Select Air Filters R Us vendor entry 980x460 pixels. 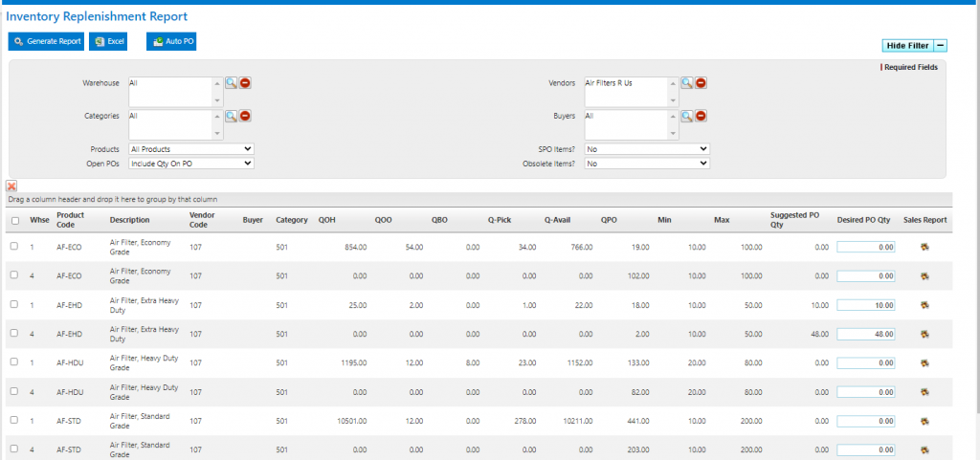[608, 82]
